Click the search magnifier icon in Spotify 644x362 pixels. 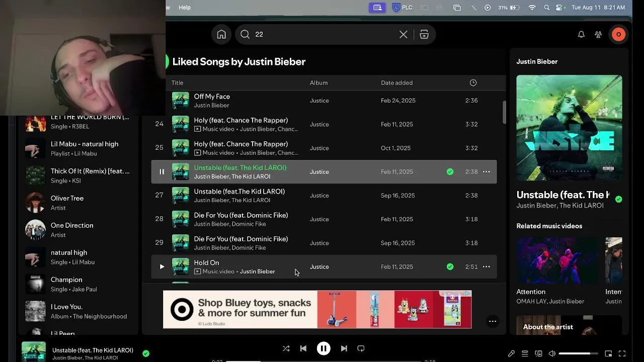pos(245,34)
